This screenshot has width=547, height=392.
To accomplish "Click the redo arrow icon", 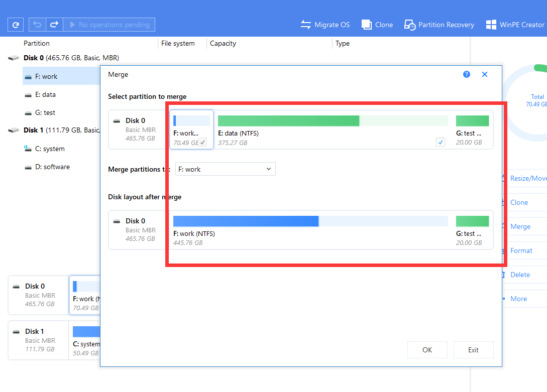I will point(54,25).
